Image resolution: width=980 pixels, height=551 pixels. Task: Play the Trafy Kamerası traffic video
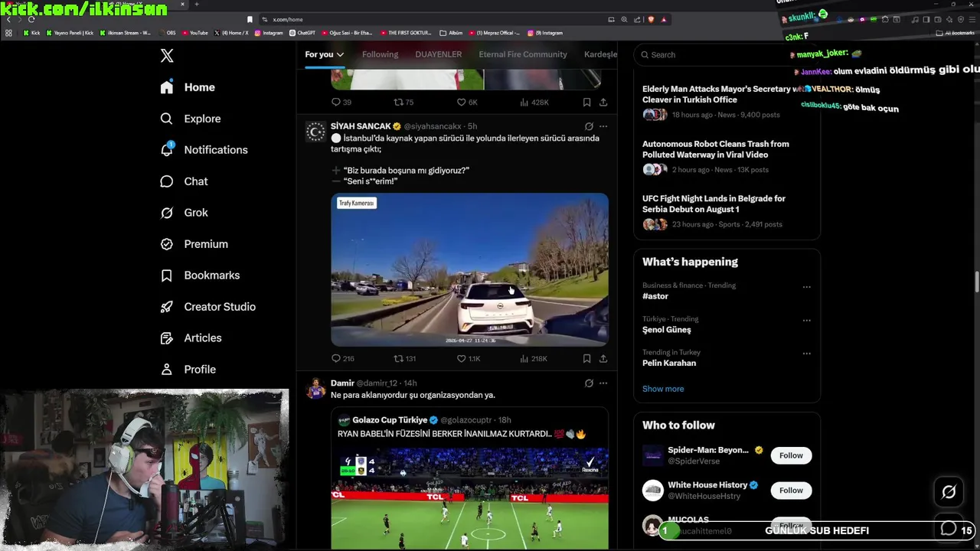pyautogui.click(x=469, y=269)
